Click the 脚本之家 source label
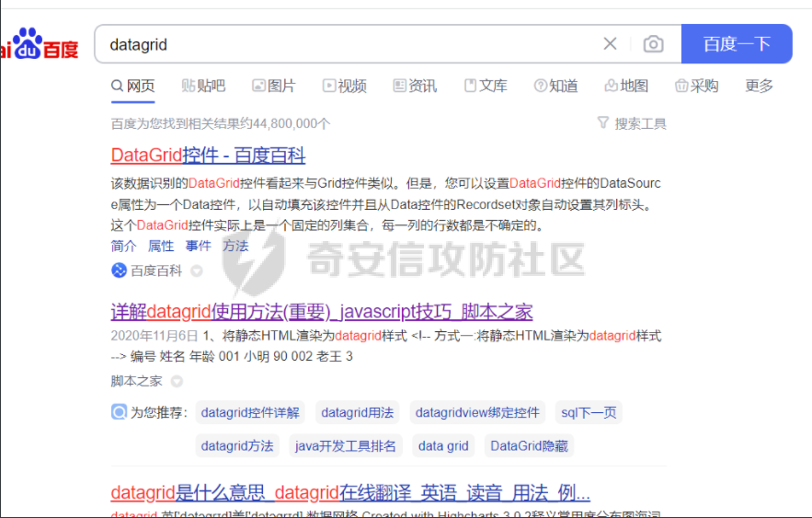812x518 pixels. pyautogui.click(x=137, y=381)
